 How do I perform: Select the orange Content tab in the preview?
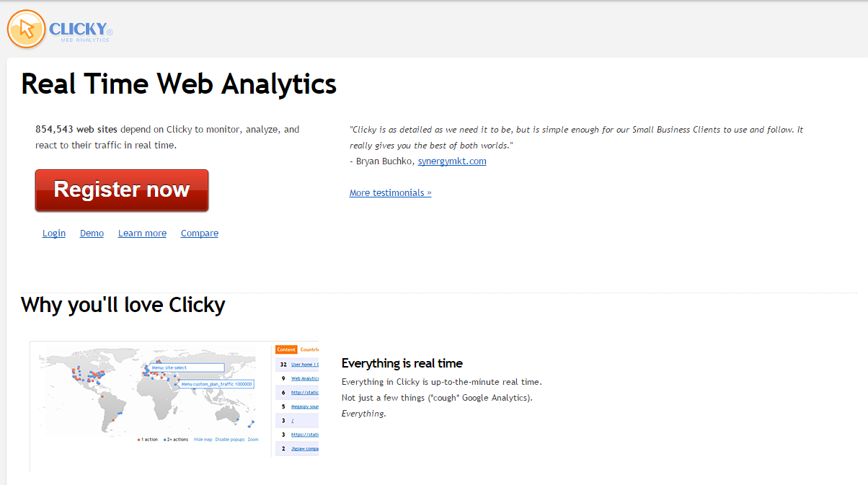click(x=286, y=350)
